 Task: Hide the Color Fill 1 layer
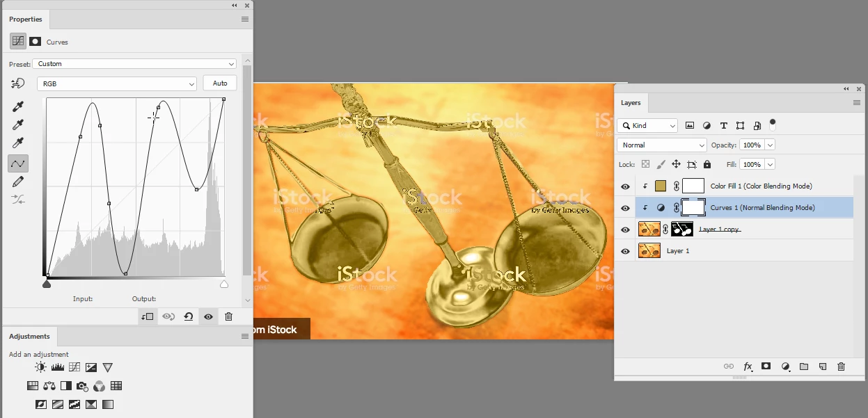click(x=625, y=186)
